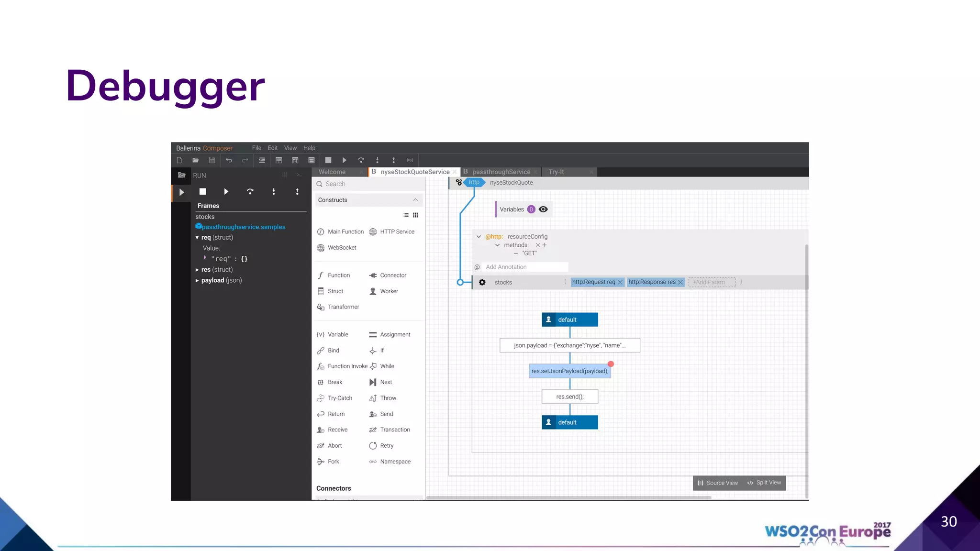Click the constructs Search field

(x=368, y=184)
